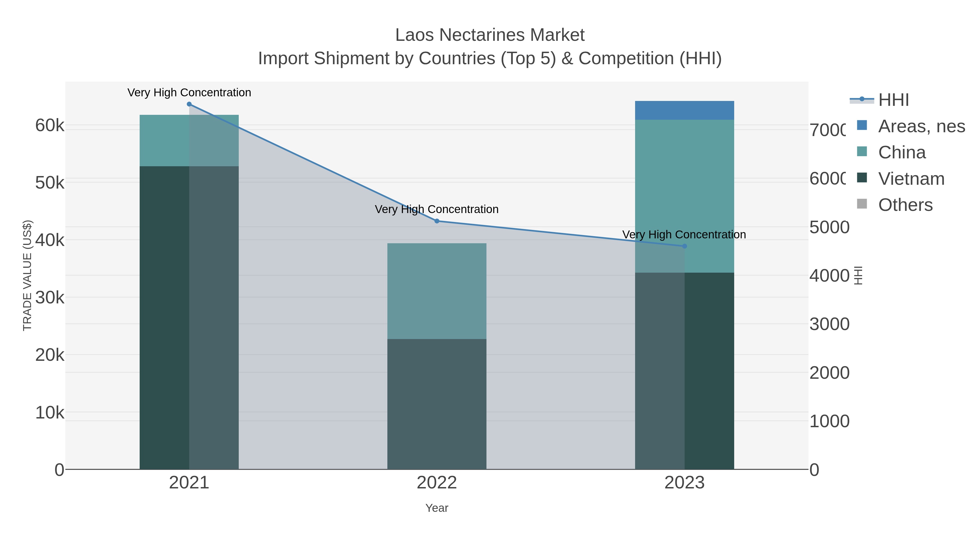Click the Vietnam dark green legend swatch
Image resolution: width=980 pixels, height=551 pixels.
click(x=862, y=178)
